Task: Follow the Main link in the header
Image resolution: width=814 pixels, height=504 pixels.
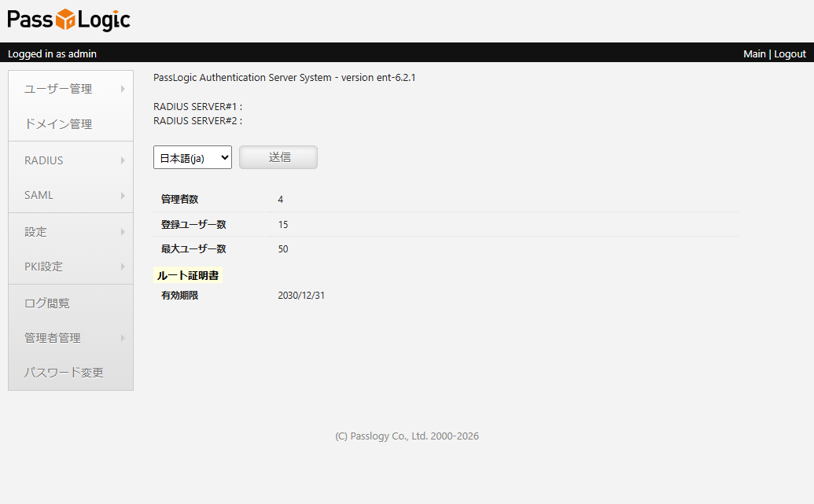Action: 754,54
